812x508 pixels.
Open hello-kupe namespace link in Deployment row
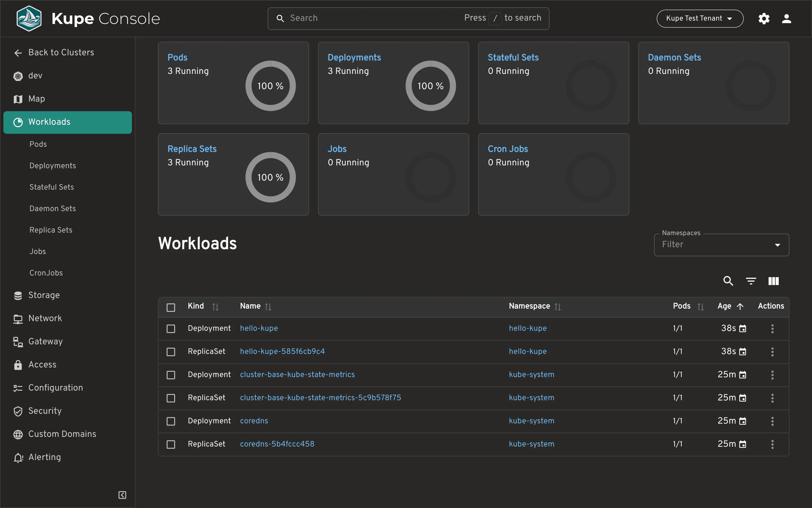[x=528, y=328]
